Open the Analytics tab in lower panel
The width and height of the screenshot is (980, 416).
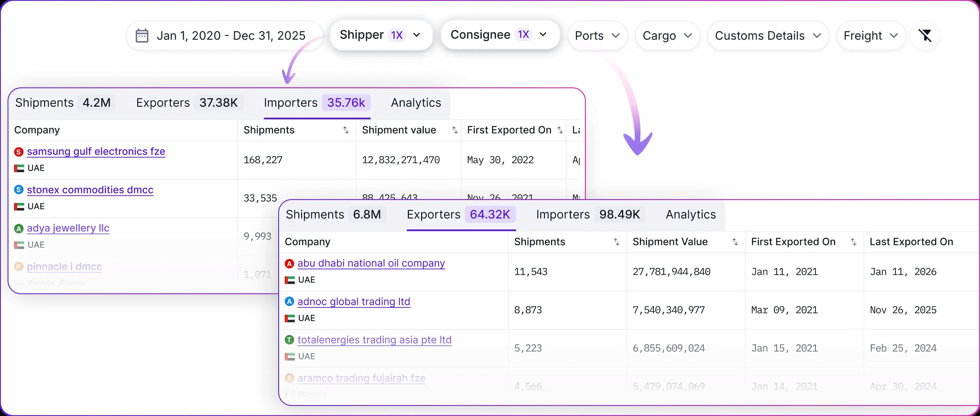click(691, 215)
